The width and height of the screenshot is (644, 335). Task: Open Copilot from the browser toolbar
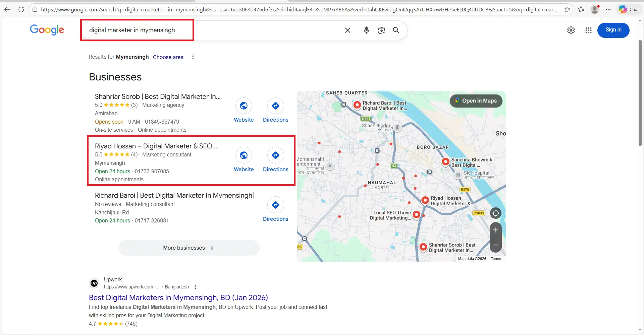[623, 9]
